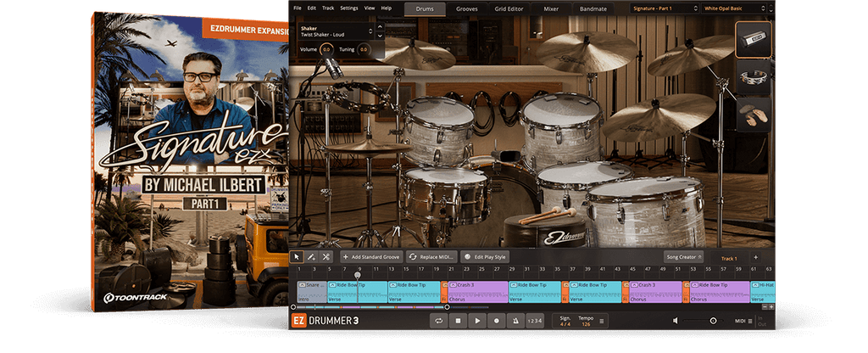Click Add Standard Groove button
The image size is (868, 353).
tap(371, 257)
